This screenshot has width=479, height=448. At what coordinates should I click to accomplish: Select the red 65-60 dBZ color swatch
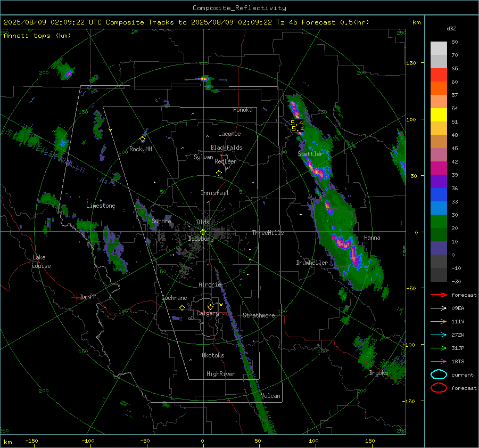(439, 75)
